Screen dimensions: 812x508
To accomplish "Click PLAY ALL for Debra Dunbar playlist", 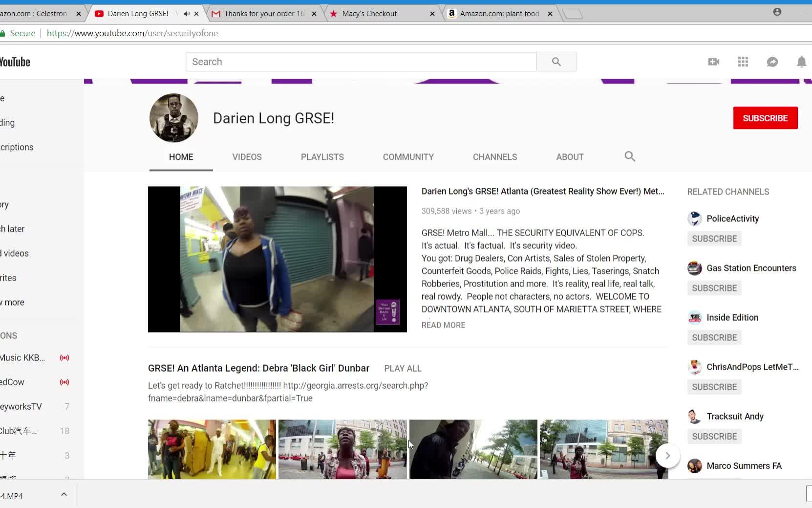I will (403, 369).
